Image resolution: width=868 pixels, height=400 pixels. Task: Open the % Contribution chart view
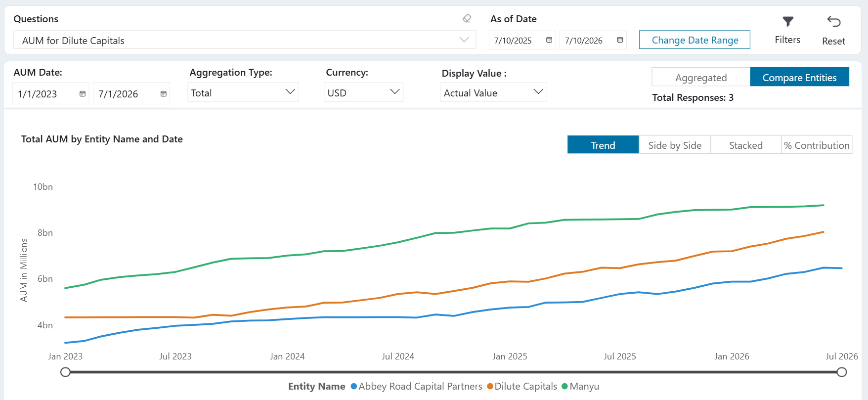click(817, 145)
